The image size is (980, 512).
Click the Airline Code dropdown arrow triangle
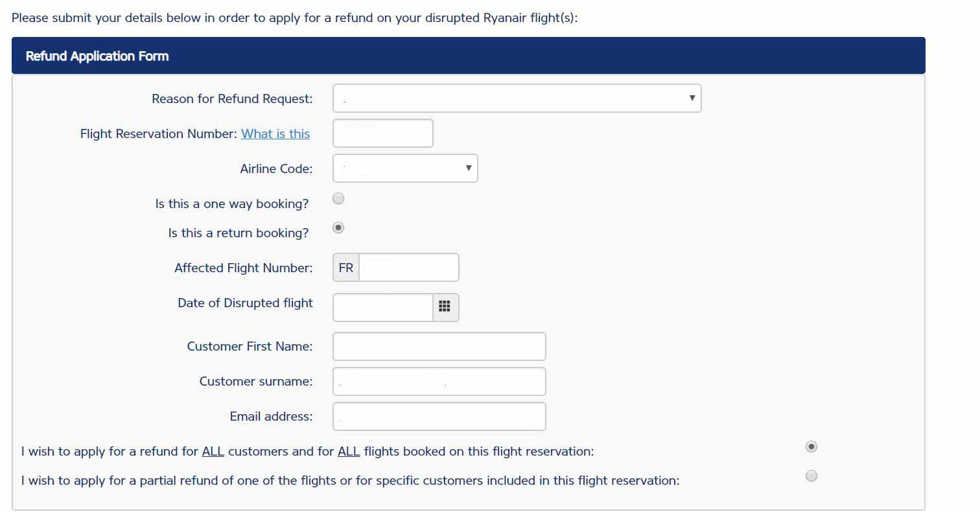click(x=468, y=168)
